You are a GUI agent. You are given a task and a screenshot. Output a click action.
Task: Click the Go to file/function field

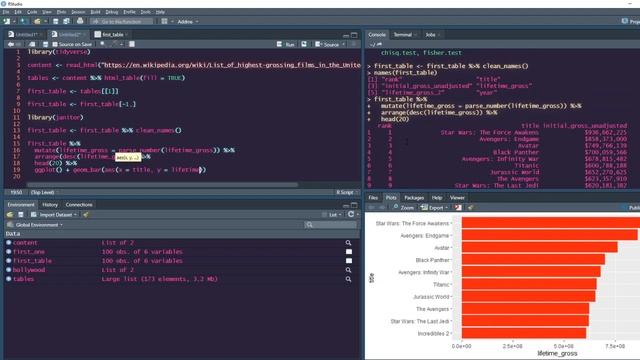tap(122, 21)
